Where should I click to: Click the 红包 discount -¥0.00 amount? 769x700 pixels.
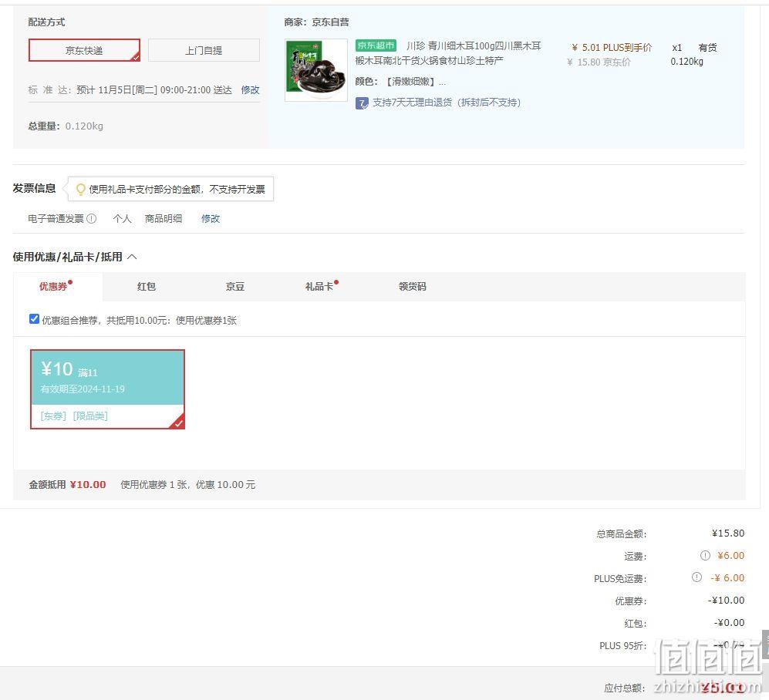(729, 623)
